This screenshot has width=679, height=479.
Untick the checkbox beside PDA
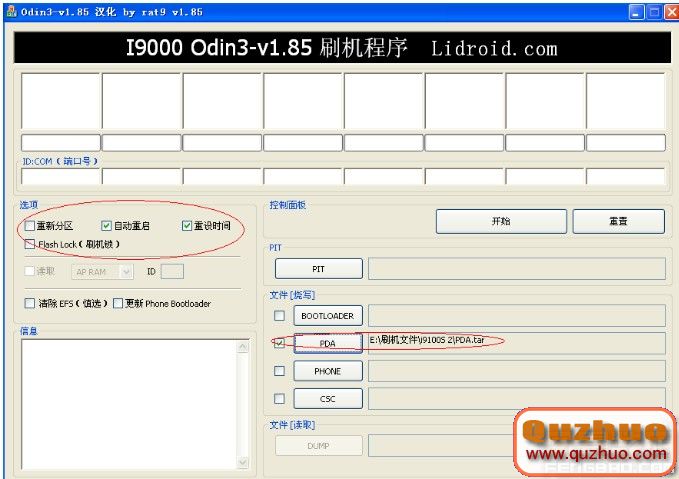point(279,343)
